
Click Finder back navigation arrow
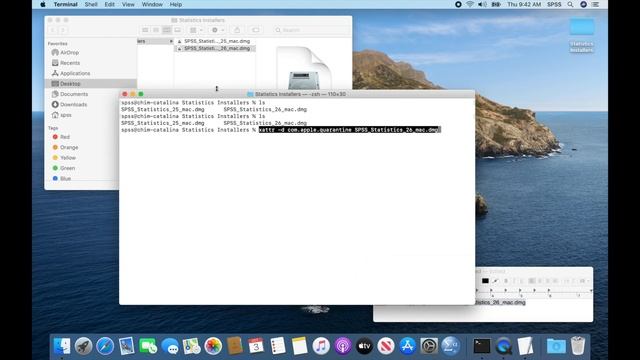pos(52,30)
